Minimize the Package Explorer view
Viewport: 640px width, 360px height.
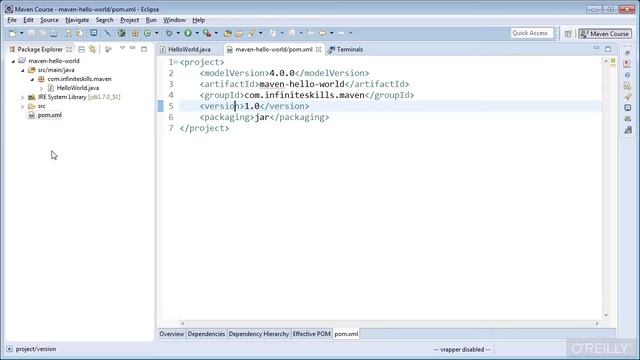click(132, 49)
